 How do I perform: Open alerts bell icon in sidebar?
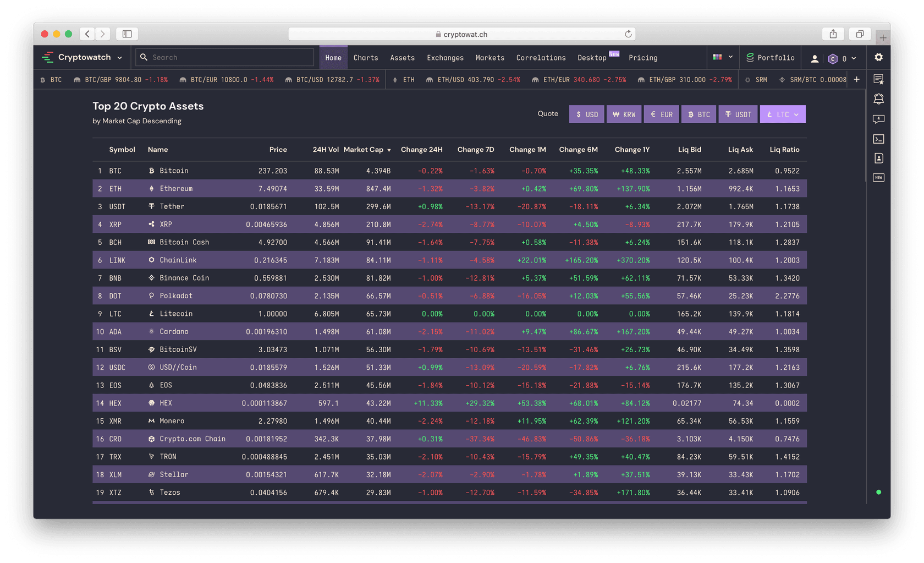click(878, 99)
